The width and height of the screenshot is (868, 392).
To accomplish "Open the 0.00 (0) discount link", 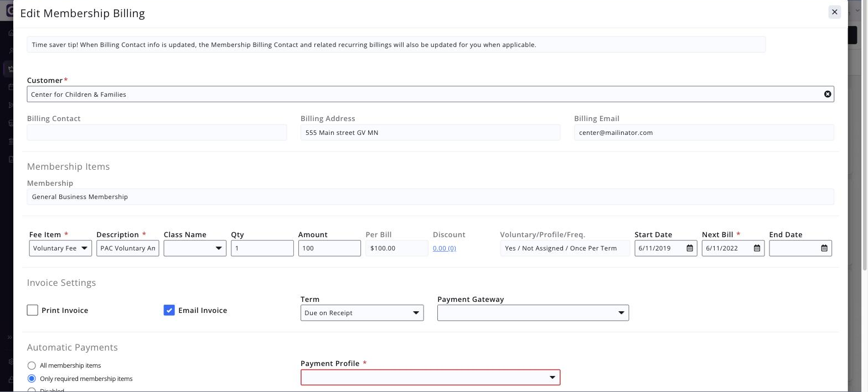I will coord(445,248).
